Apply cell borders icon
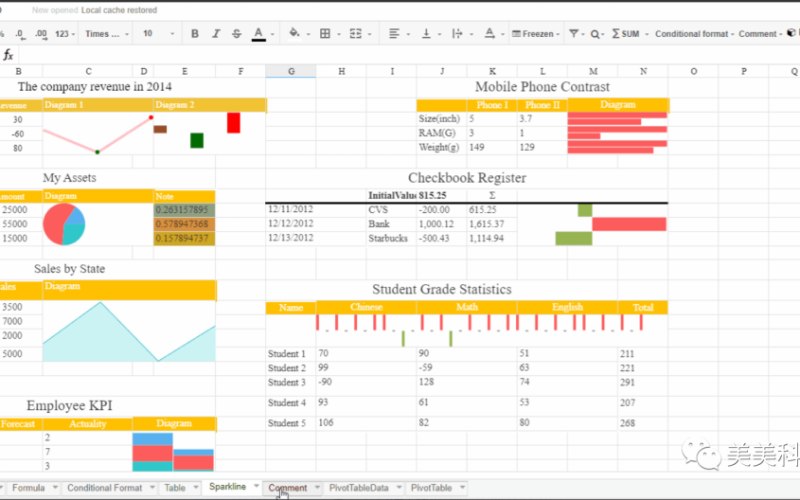800x500 pixels. pyautogui.click(x=325, y=34)
